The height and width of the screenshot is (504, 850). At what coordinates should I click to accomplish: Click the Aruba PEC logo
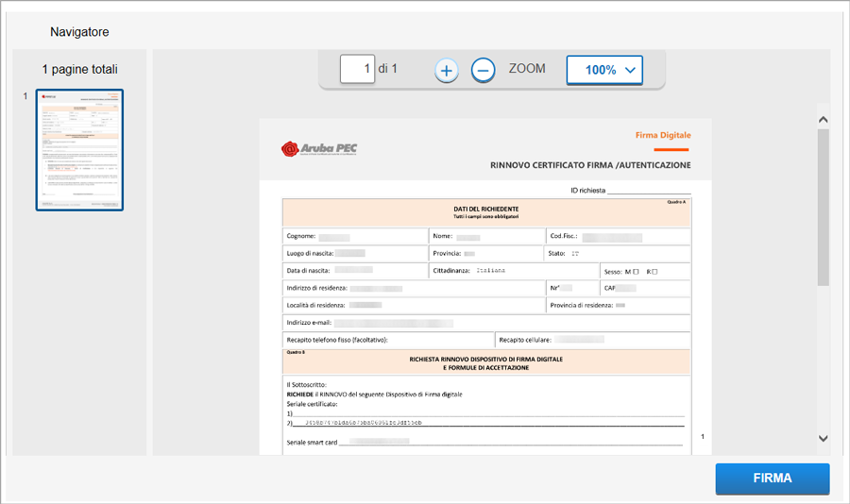(319, 148)
